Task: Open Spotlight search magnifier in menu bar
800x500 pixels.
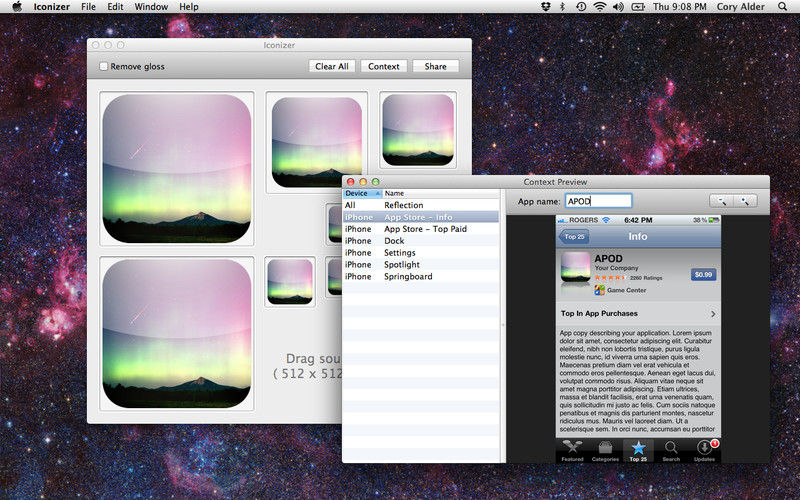Action: [782, 7]
